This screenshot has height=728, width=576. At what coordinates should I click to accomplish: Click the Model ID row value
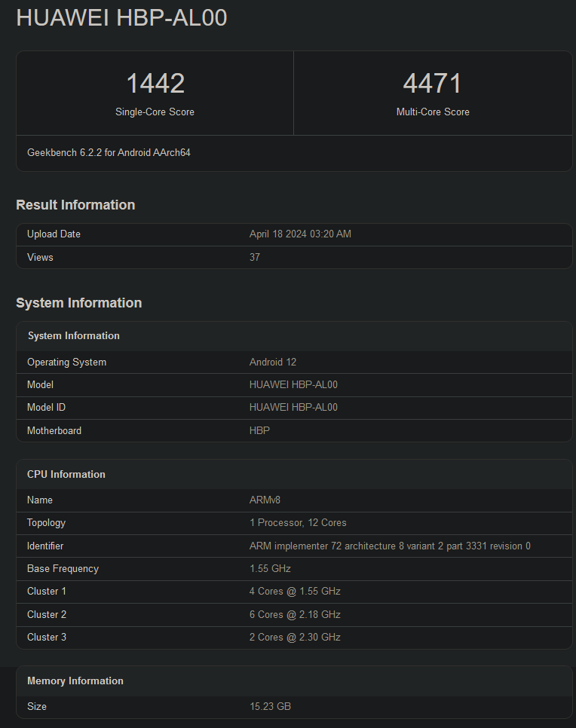point(293,407)
